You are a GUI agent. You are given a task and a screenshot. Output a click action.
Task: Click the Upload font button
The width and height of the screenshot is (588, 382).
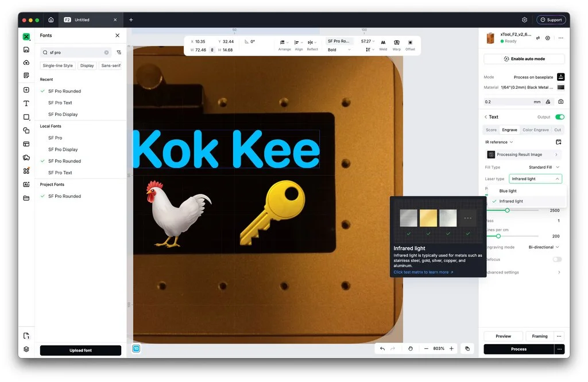click(x=80, y=350)
